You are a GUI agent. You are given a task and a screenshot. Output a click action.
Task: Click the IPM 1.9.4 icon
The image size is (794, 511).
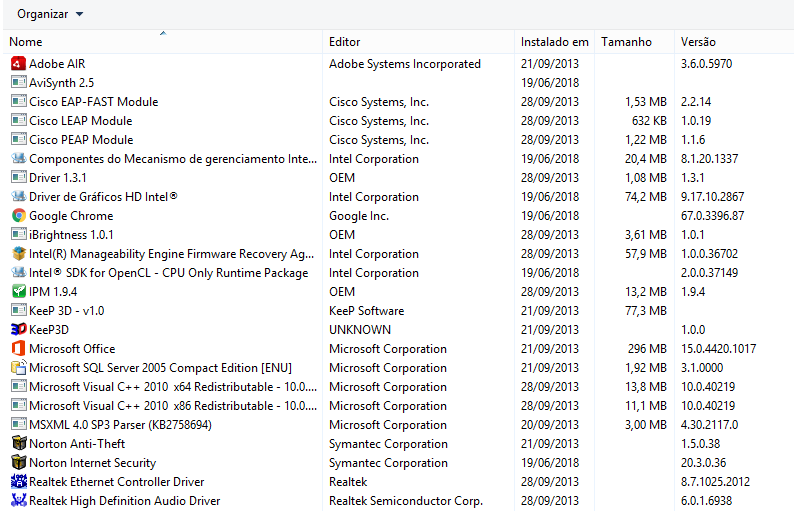18,292
